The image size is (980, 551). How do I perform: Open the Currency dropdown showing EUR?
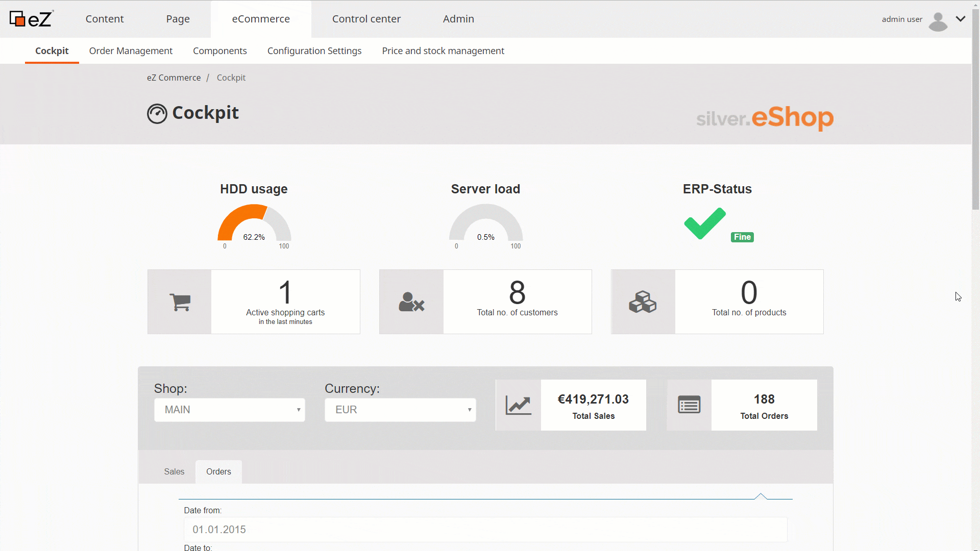pos(400,410)
